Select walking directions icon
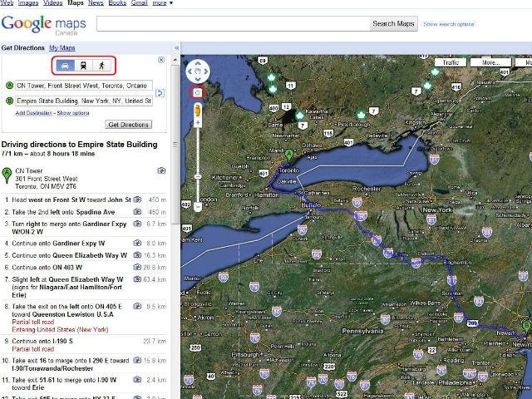This screenshot has height=399, width=532. [101, 64]
